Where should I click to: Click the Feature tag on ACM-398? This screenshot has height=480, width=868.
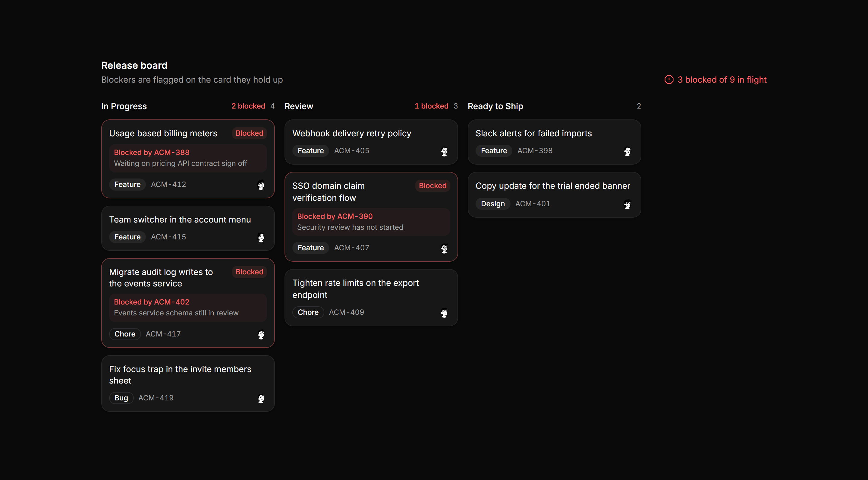[494, 151]
